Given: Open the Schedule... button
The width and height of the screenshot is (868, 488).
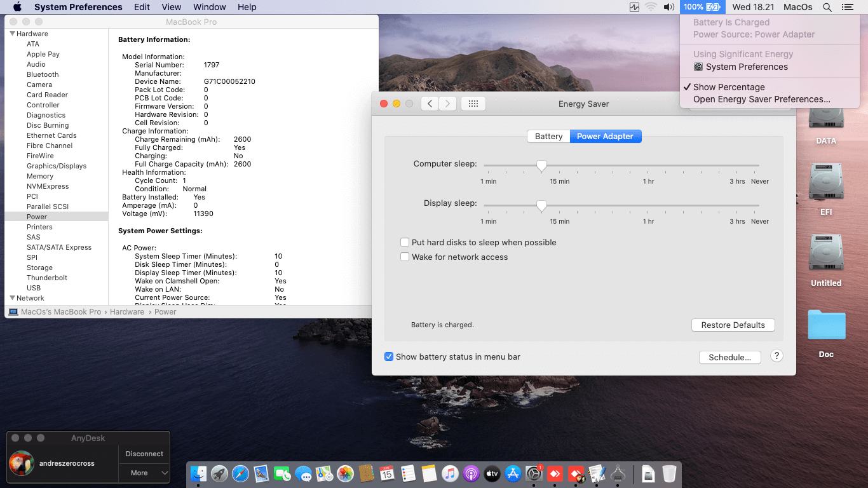Looking at the screenshot, I should [729, 358].
